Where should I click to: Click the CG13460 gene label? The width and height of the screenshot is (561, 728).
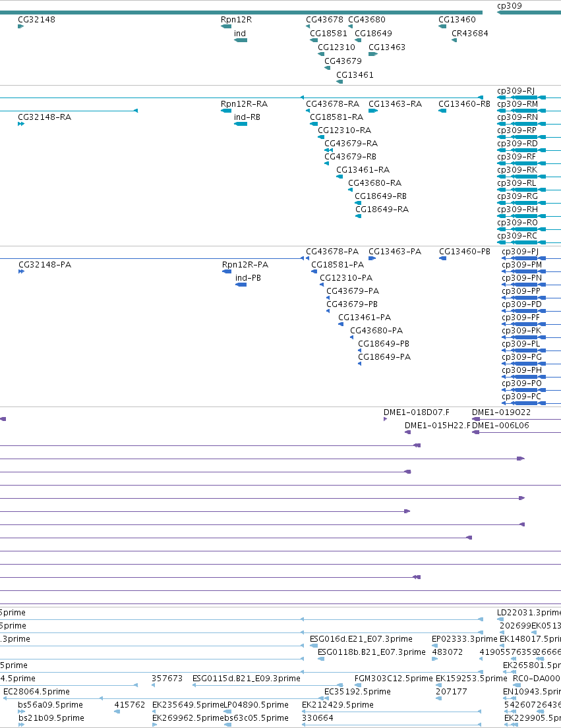(x=457, y=20)
